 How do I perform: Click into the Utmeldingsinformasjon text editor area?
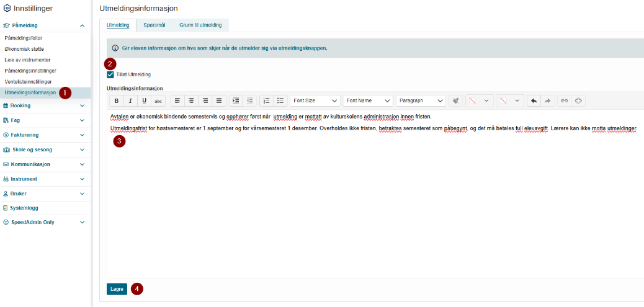click(x=375, y=193)
